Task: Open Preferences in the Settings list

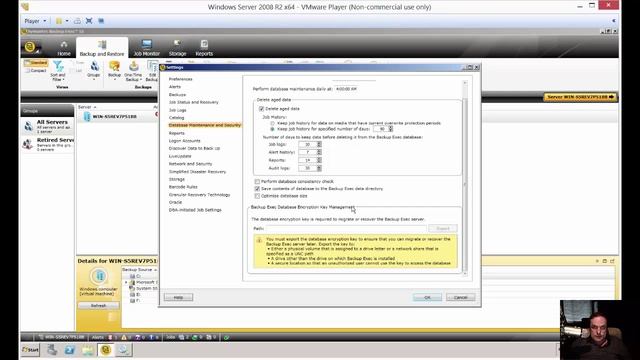Action: point(180,79)
